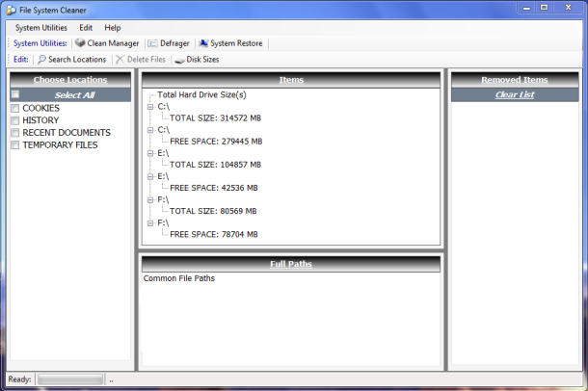Viewport: 588px width, 391px height.
Task: Click the Choose Locations panel header
Action: click(x=70, y=80)
